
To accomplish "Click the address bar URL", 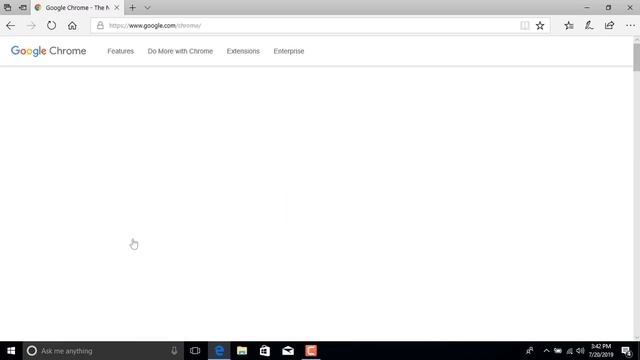I will point(155,25).
